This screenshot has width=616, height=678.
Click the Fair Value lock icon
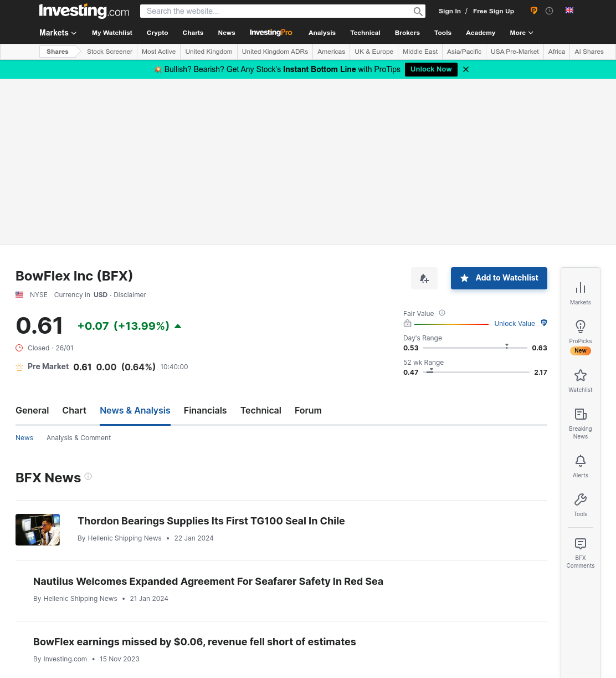[408, 323]
